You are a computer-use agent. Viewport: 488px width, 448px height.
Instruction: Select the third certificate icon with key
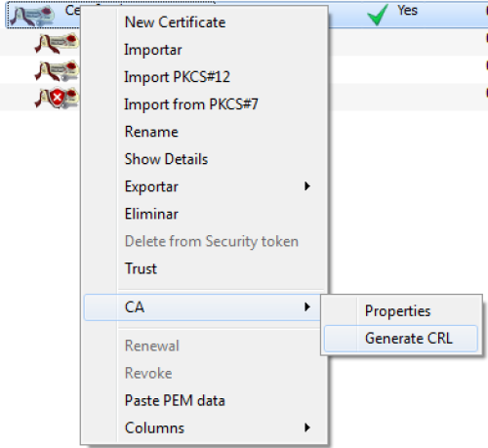[57, 70]
